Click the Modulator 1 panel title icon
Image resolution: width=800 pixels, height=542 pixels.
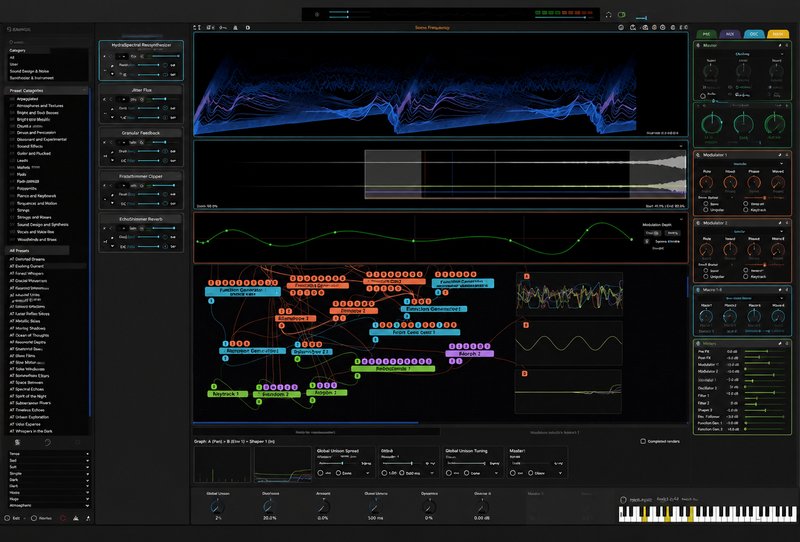pyautogui.click(x=698, y=155)
